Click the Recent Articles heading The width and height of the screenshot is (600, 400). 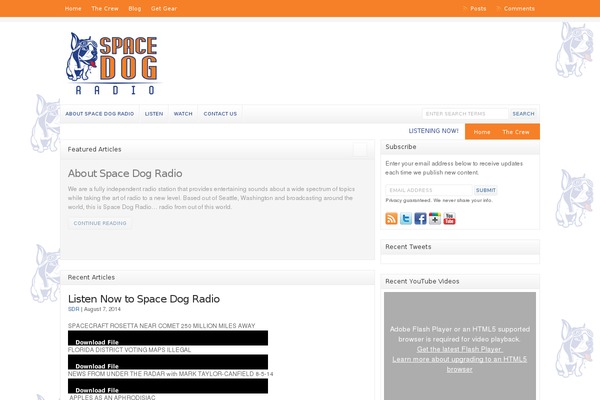point(91,278)
